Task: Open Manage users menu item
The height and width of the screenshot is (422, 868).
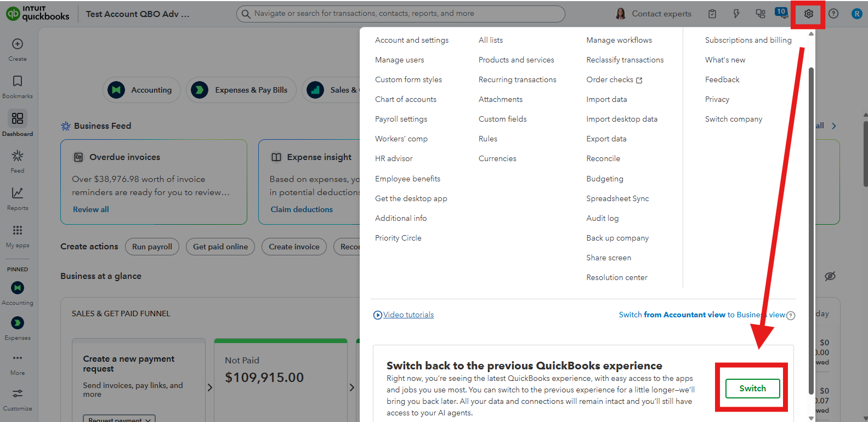Action: coord(400,60)
